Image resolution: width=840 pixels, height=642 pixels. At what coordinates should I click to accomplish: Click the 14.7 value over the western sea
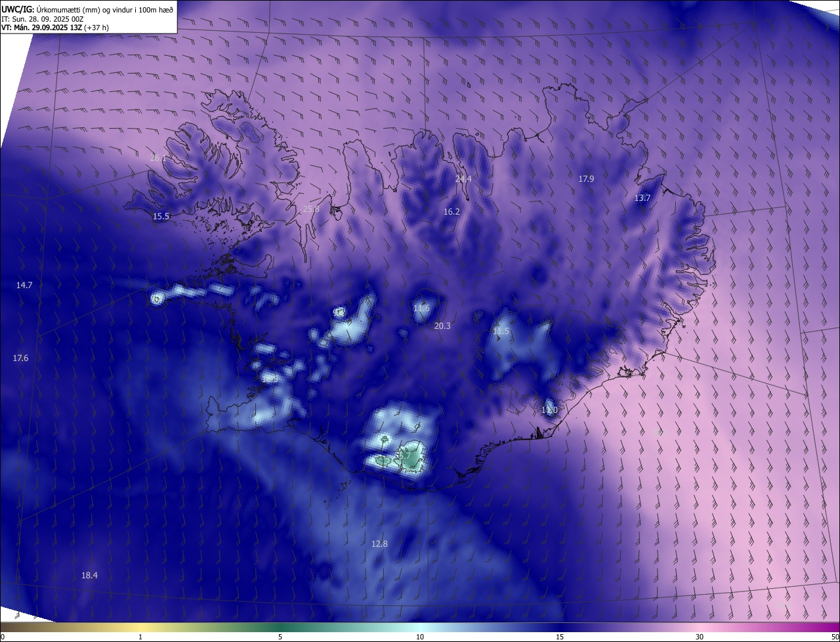[x=24, y=285]
